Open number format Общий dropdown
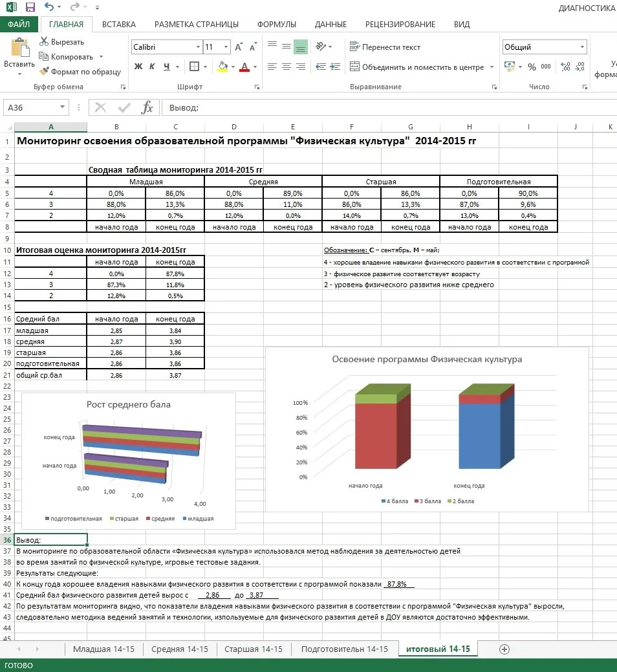Screen dimensions: 617x672 582,47
